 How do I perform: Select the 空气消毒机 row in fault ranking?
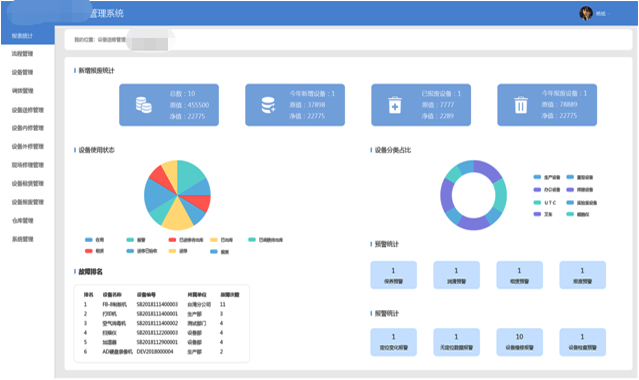[161, 323]
